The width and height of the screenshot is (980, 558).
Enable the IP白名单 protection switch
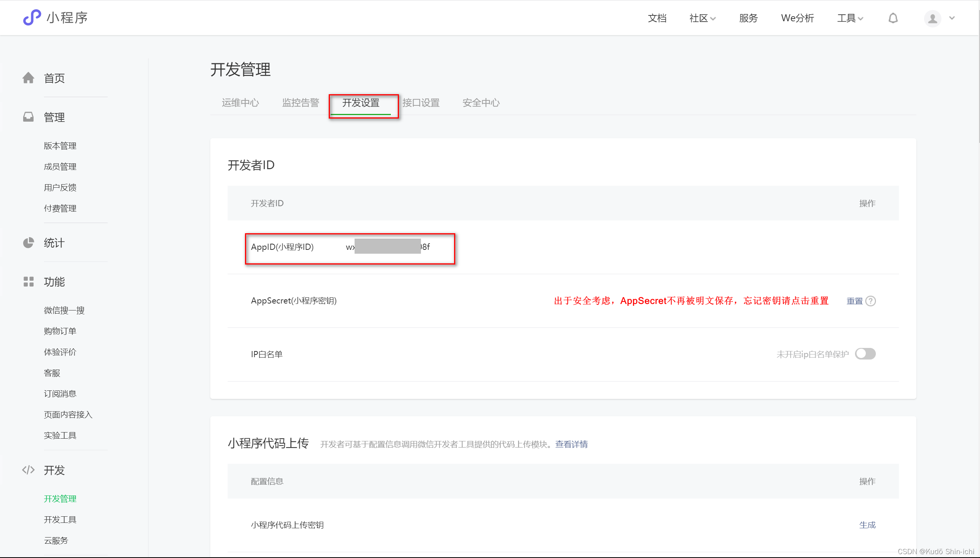pos(865,354)
